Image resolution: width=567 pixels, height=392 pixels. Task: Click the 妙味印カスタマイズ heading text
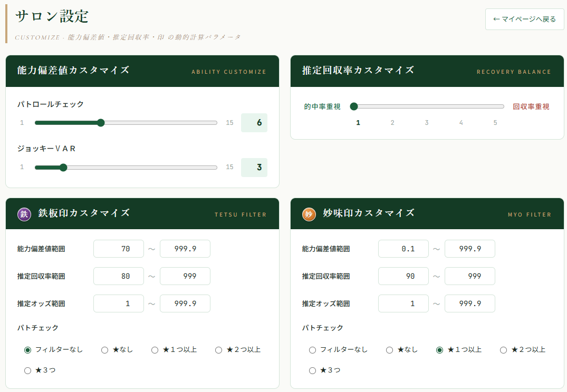click(x=369, y=213)
